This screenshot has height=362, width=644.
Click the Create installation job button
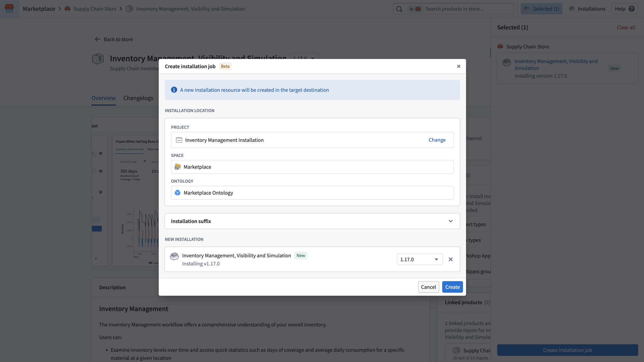click(567, 350)
